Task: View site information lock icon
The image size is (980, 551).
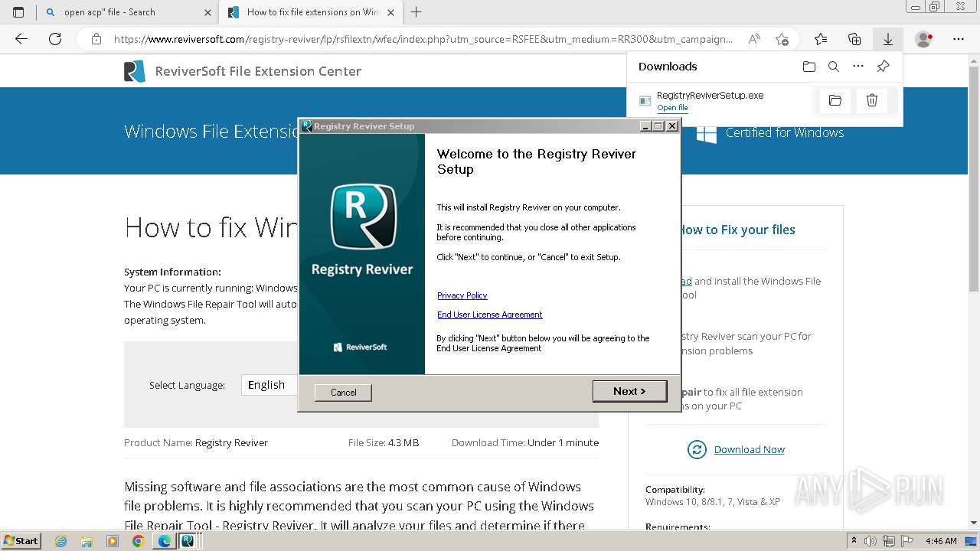Action: [96, 39]
